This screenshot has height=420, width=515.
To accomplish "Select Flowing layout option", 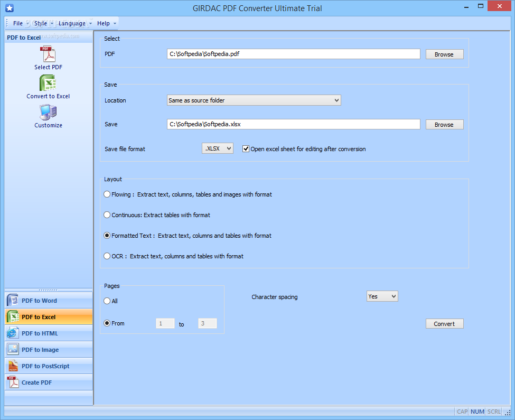I will click(x=107, y=194).
